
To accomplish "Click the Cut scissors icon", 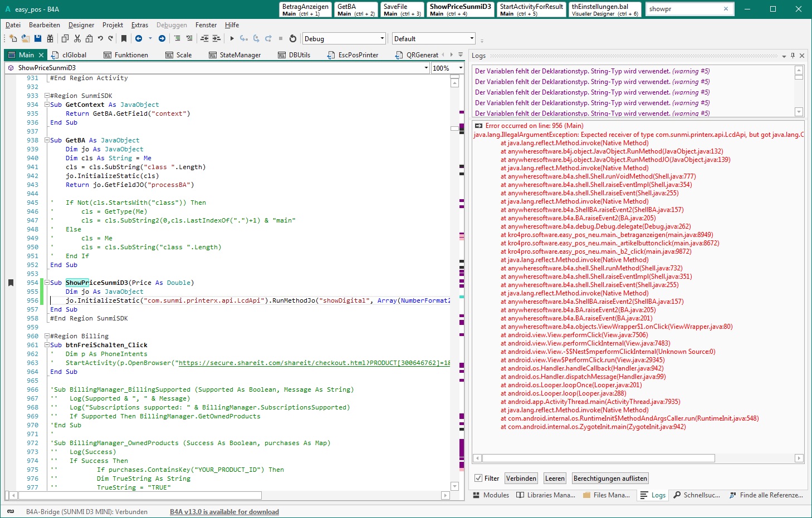I will (77, 38).
